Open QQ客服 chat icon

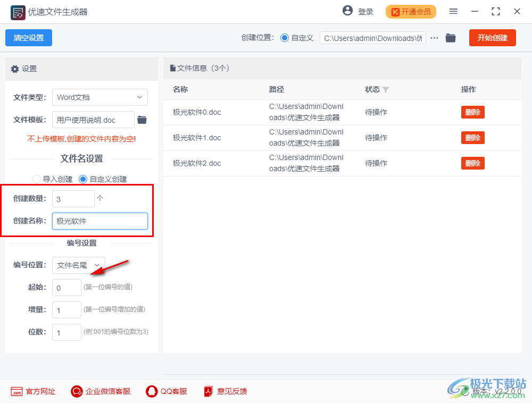(151, 391)
